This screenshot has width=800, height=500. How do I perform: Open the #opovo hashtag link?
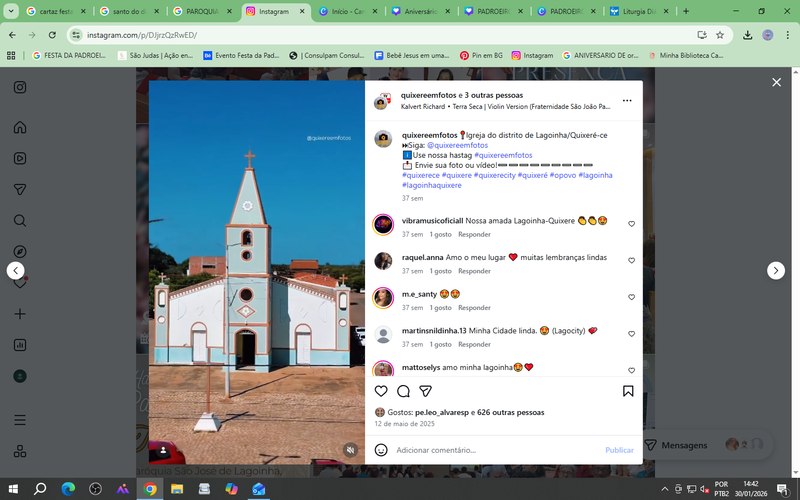[x=563, y=175]
